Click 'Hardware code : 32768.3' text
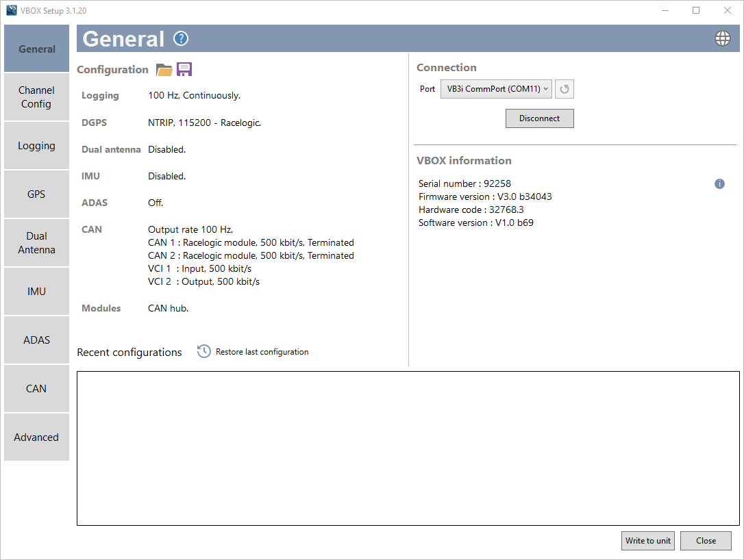This screenshot has width=744, height=560. click(x=471, y=209)
